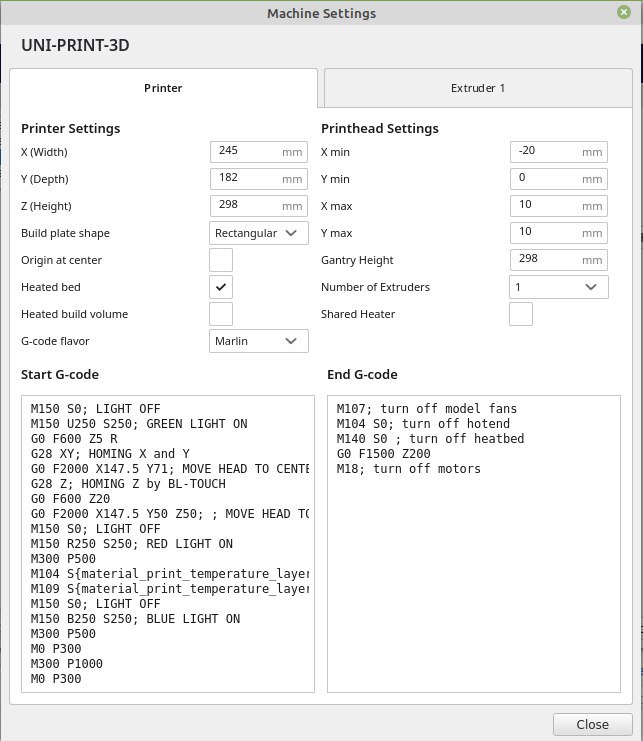Switch to the Extruder 1 tab
The image size is (643, 741).
478,88
